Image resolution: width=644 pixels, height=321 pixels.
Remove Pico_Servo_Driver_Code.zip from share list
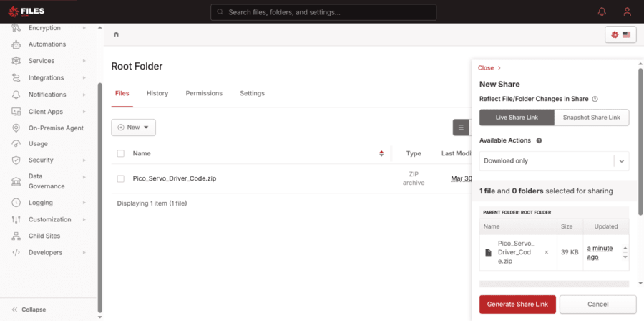[547, 252]
